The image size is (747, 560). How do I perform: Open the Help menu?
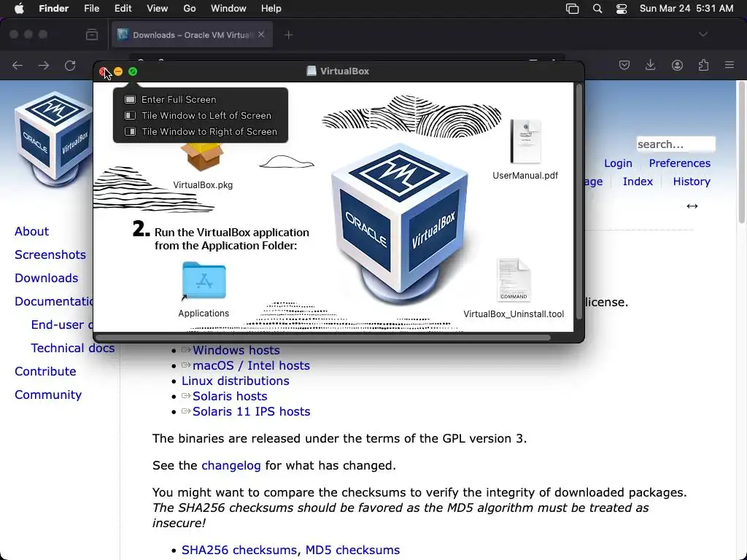pos(271,9)
